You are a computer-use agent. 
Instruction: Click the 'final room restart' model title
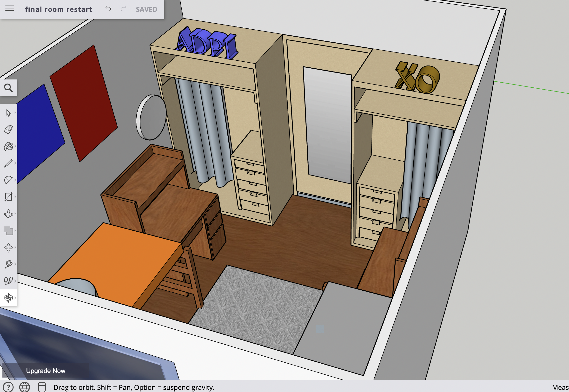59,9
